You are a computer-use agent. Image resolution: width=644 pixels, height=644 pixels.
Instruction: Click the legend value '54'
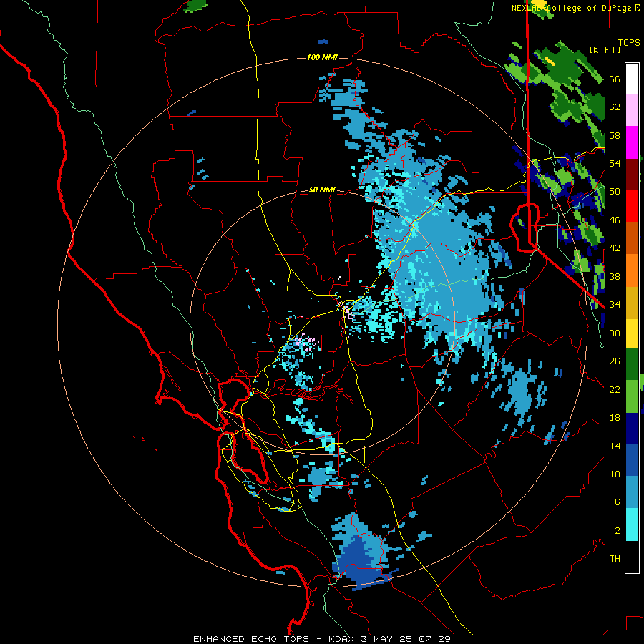point(615,163)
